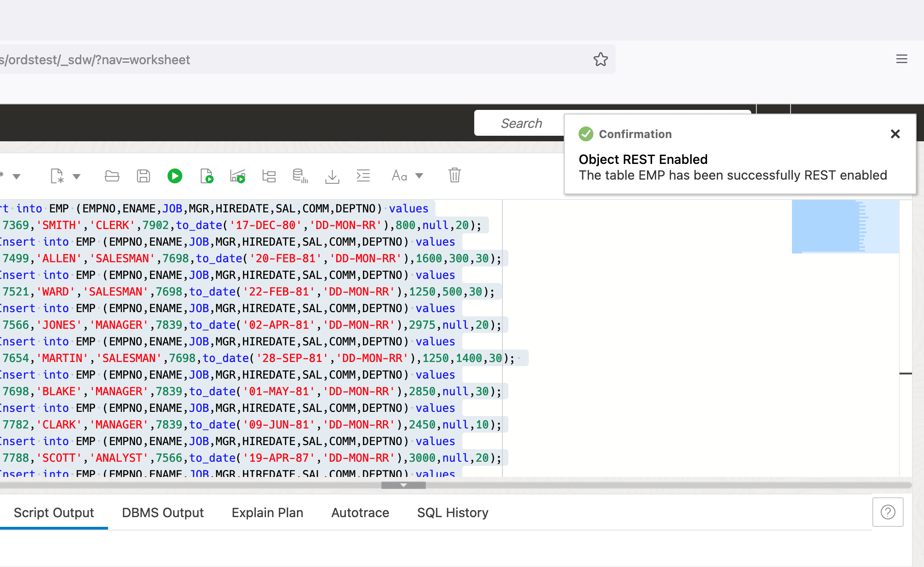Expand the leftmost worksheet name dropdown arrow

[17, 176]
